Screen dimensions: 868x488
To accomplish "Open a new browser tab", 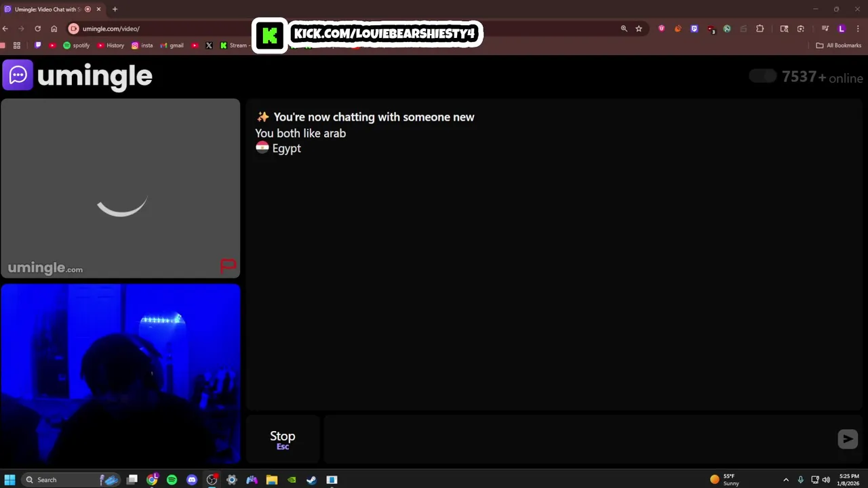I will pyautogui.click(x=115, y=9).
